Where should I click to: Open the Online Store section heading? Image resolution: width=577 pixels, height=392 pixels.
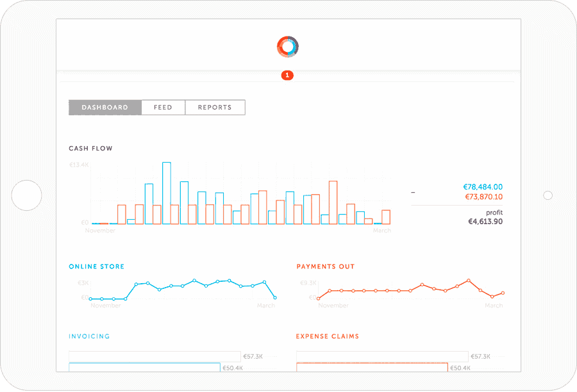(96, 266)
